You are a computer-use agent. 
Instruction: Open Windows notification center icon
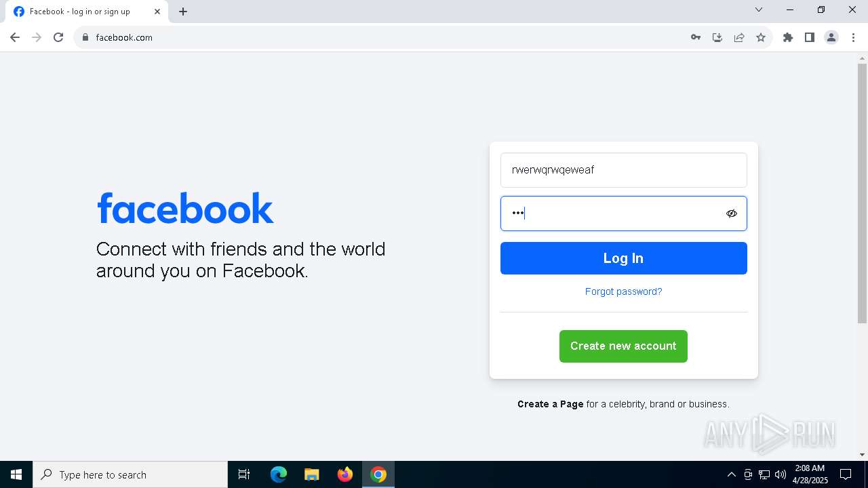(846, 474)
